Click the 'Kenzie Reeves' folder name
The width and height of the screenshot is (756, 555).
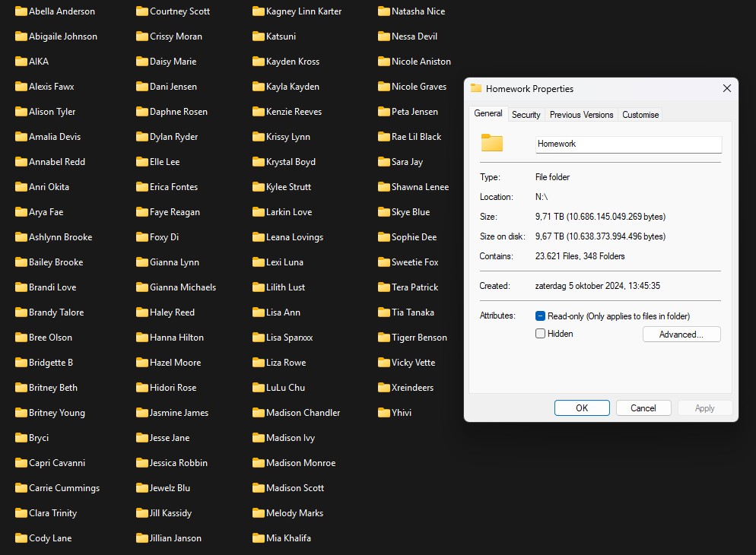294,111
